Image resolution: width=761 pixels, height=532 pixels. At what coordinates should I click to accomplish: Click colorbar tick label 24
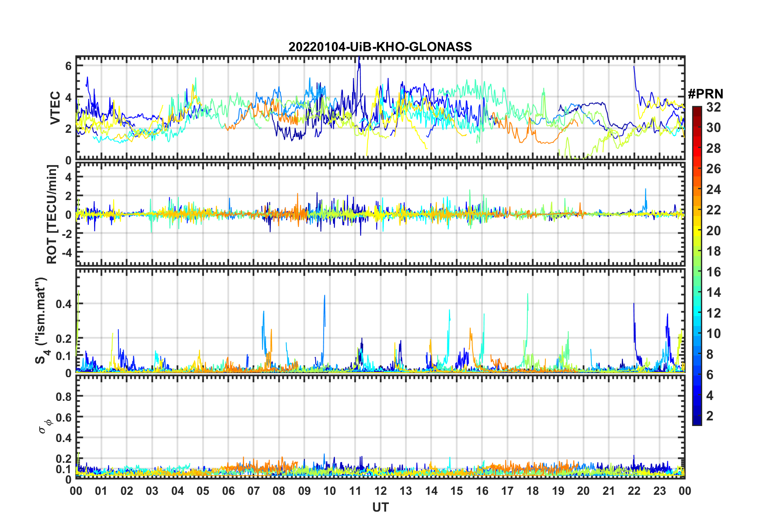pyautogui.click(x=713, y=190)
